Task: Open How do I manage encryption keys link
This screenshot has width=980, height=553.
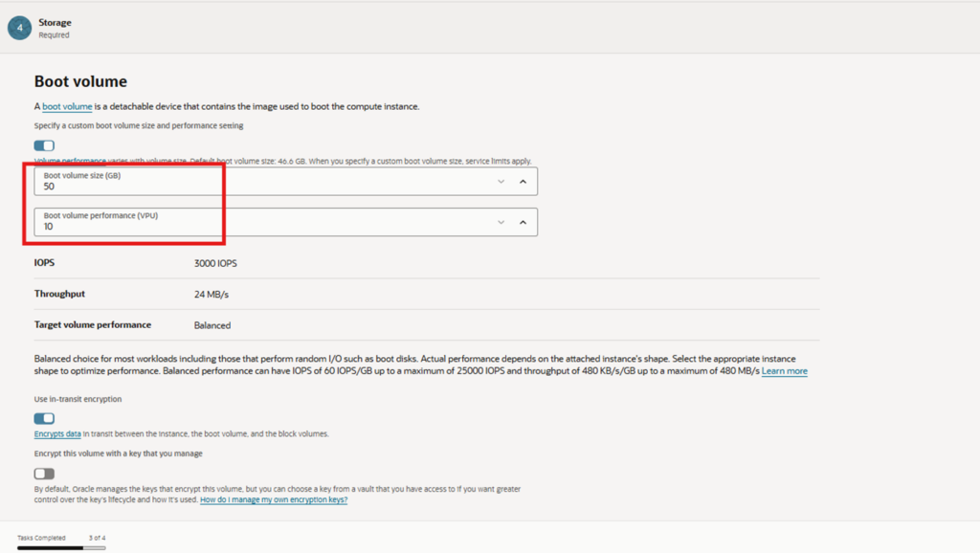Action: click(x=273, y=499)
